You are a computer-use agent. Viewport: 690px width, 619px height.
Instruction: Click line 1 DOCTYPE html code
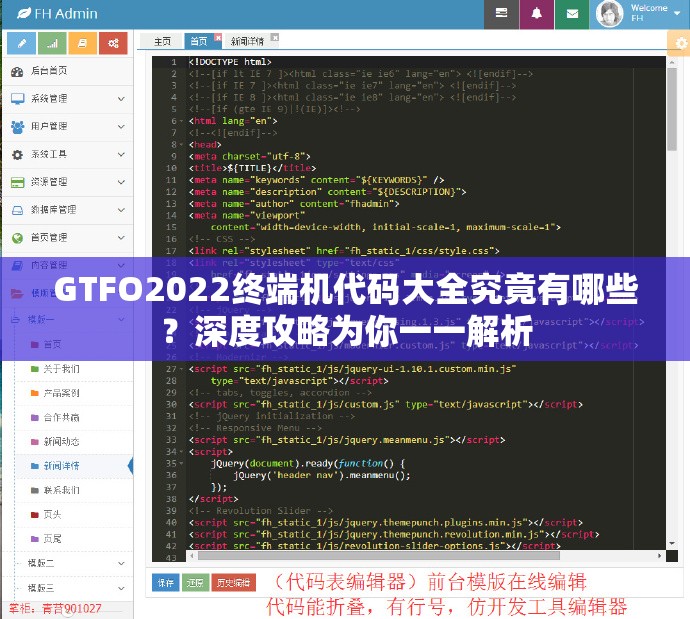click(x=230, y=62)
